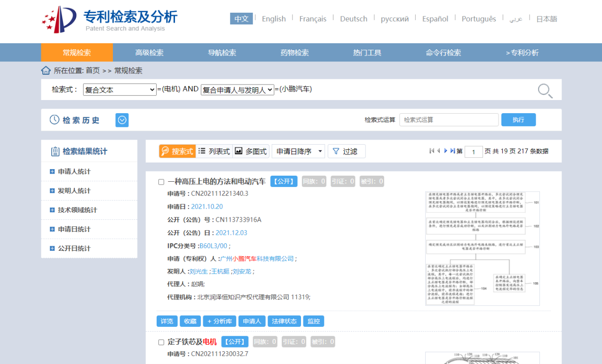Open the 命令行检索 tab
602x364 pixels.
[444, 53]
